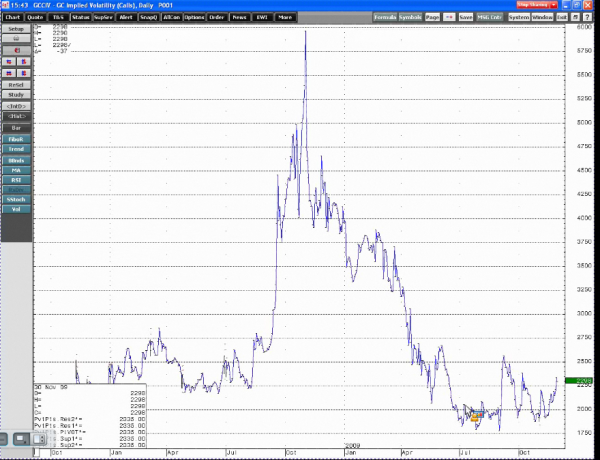
Task: Open the Window menu
Action: [x=542, y=18]
